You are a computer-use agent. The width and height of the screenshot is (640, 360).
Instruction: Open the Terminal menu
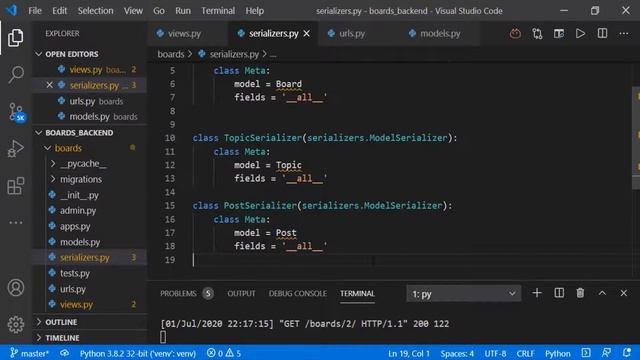[218, 11]
